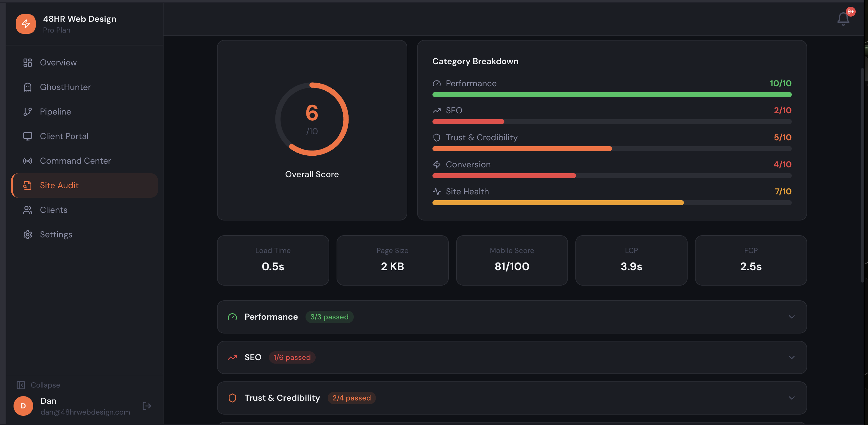Click the 3/3 passed Performance badge
Image resolution: width=868 pixels, height=425 pixels.
coord(329,317)
